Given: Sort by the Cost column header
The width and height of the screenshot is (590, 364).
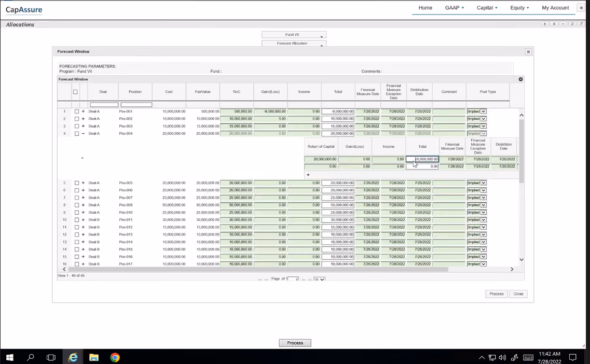Looking at the screenshot, I should click(x=169, y=92).
